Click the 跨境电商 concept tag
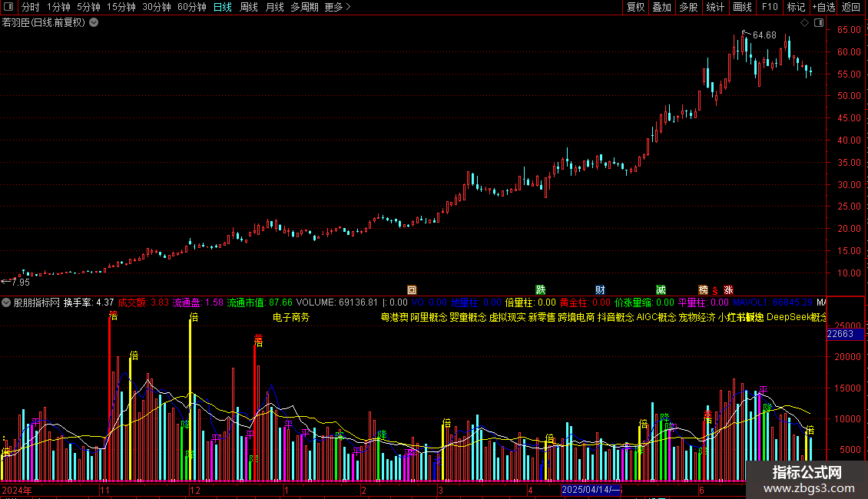Image resolution: width=868 pixels, height=499 pixels. [576, 318]
